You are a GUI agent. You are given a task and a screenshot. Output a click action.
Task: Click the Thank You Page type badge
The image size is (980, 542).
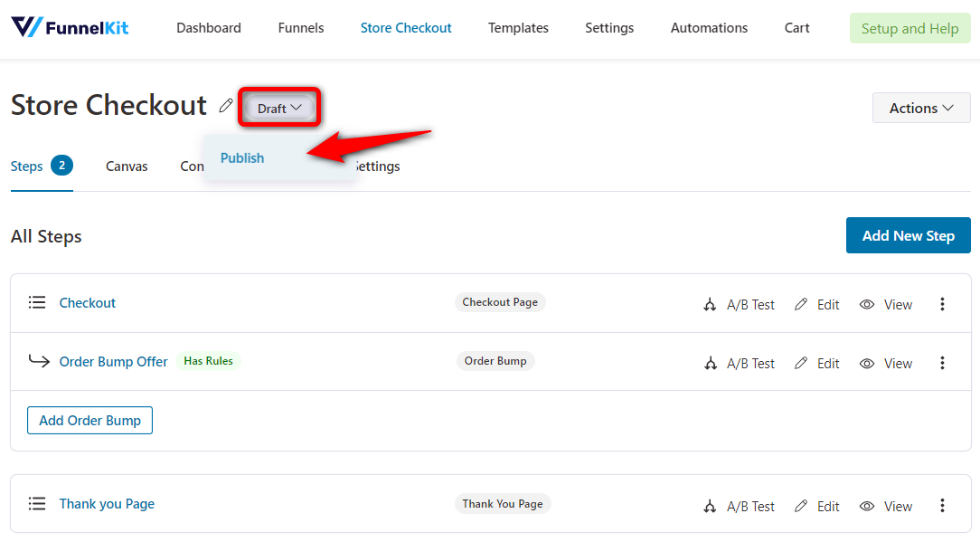click(x=503, y=504)
